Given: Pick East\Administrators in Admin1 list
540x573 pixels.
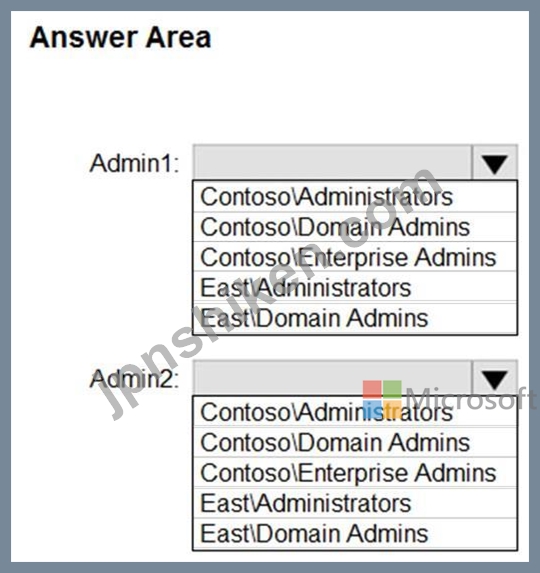Looking at the screenshot, I should (x=355, y=288).
